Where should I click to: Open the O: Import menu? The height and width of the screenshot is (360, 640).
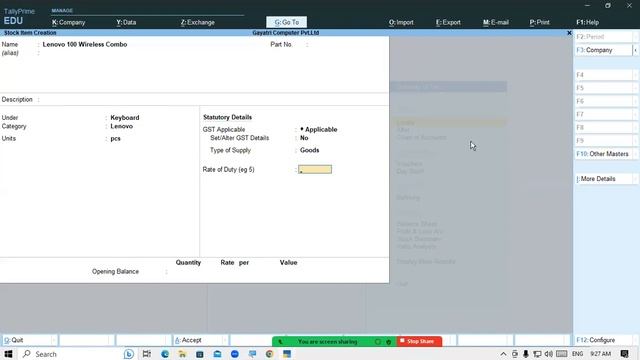(401, 22)
